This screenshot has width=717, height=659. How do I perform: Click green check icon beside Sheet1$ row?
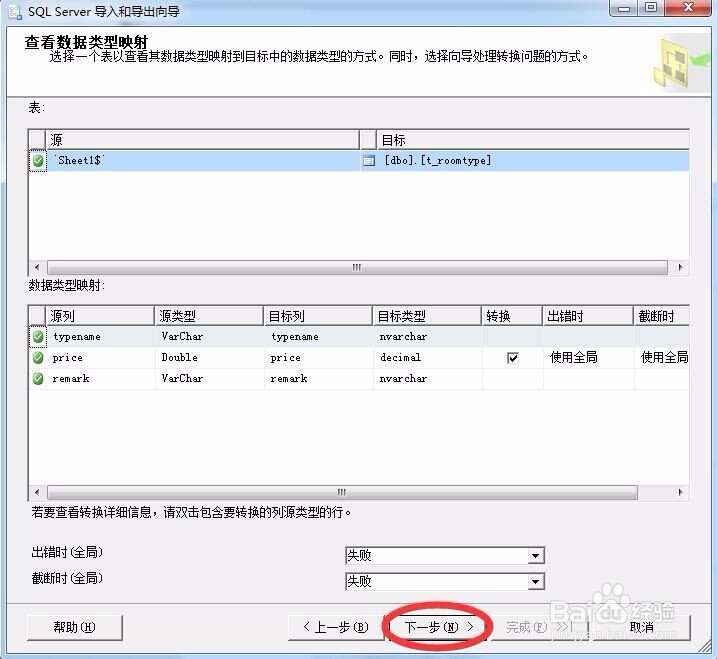pyautogui.click(x=38, y=161)
